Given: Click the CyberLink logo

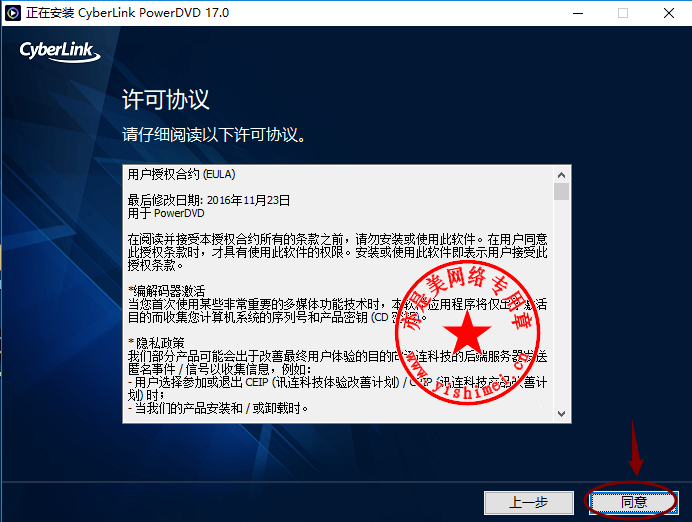Looking at the screenshot, I should coord(60,52).
